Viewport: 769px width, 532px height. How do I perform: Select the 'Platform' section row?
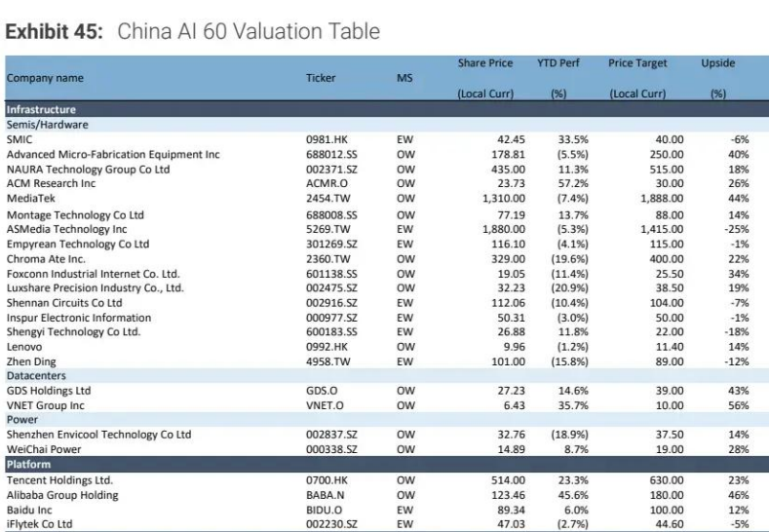tap(387, 465)
